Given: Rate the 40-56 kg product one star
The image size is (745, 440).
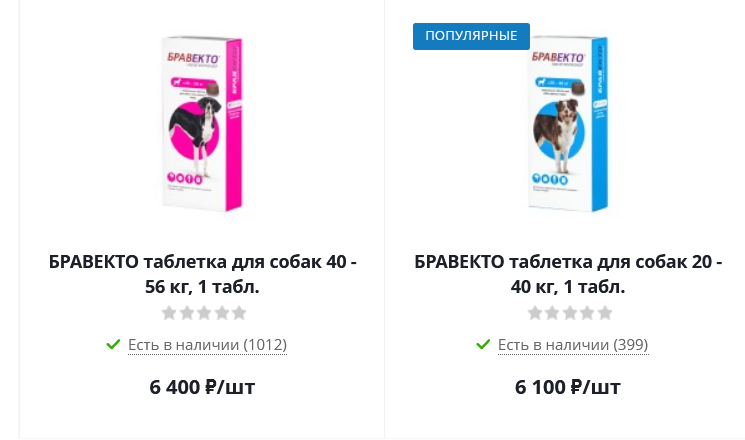Looking at the screenshot, I should click(169, 313).
